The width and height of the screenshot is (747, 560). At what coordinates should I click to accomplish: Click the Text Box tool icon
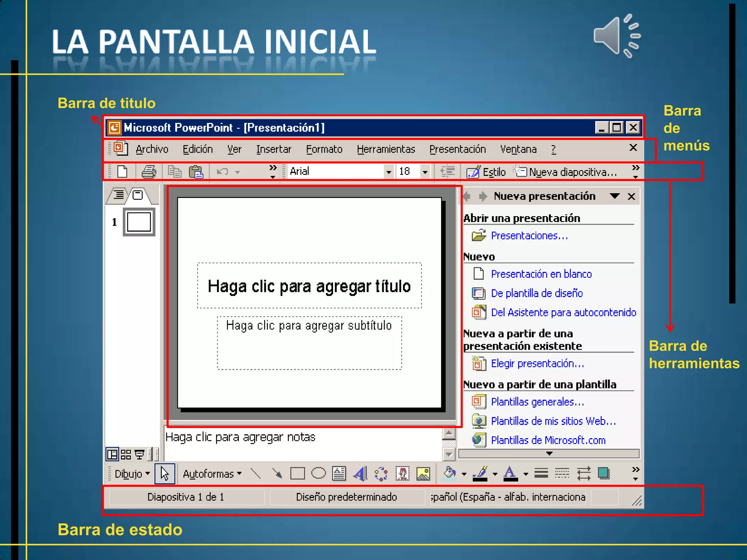[x=339, y=474]
